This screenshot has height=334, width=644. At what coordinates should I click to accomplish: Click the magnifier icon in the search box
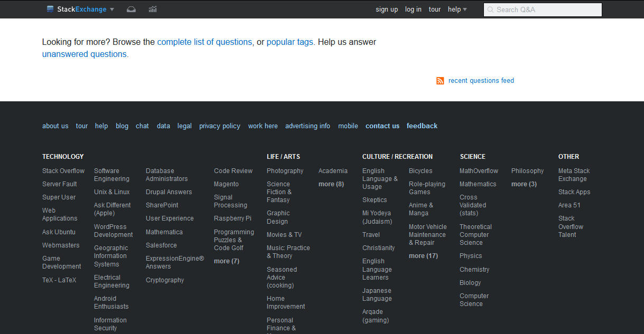(x=490, y=9)
